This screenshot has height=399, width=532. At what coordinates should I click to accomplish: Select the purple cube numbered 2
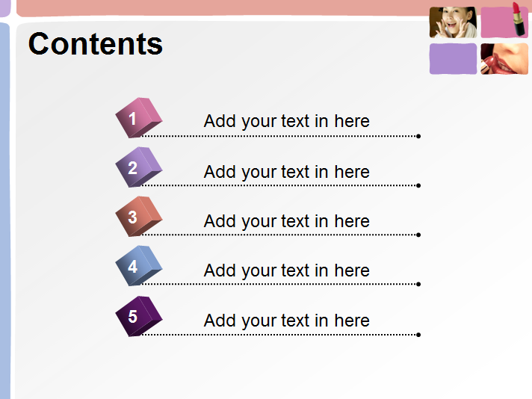click(138, 167)
